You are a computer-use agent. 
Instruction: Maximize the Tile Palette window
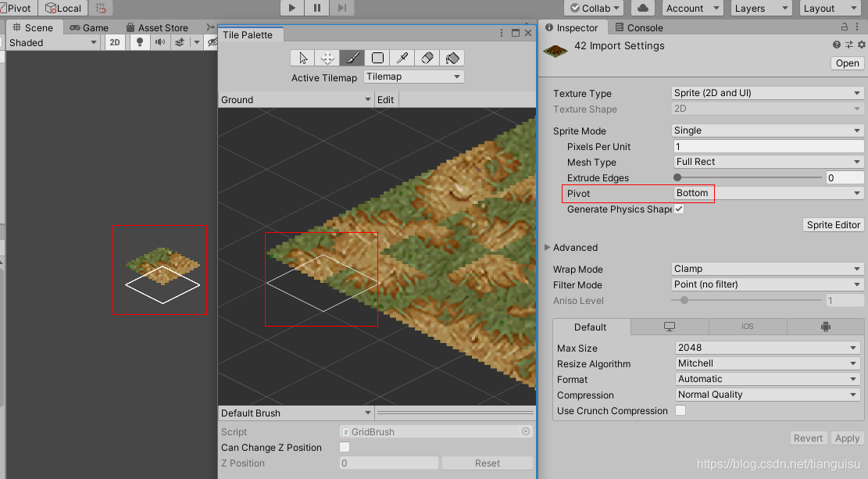click(x=516, y=34)
